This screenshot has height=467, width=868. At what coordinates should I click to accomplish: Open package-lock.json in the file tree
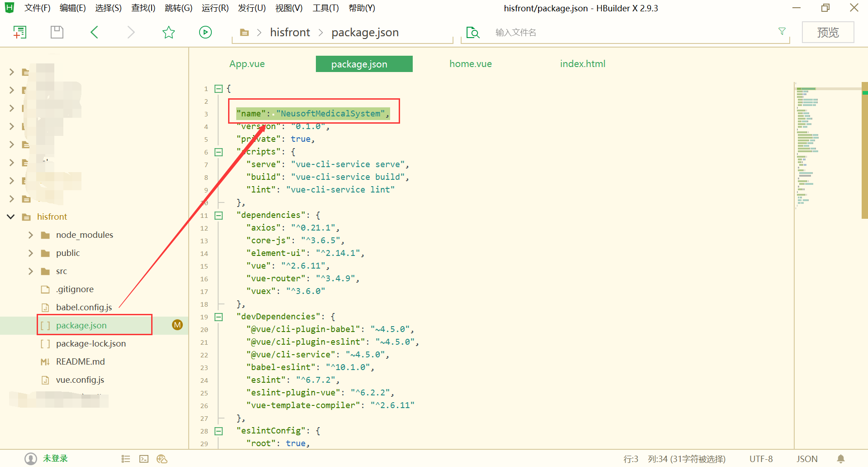[91, 343]
